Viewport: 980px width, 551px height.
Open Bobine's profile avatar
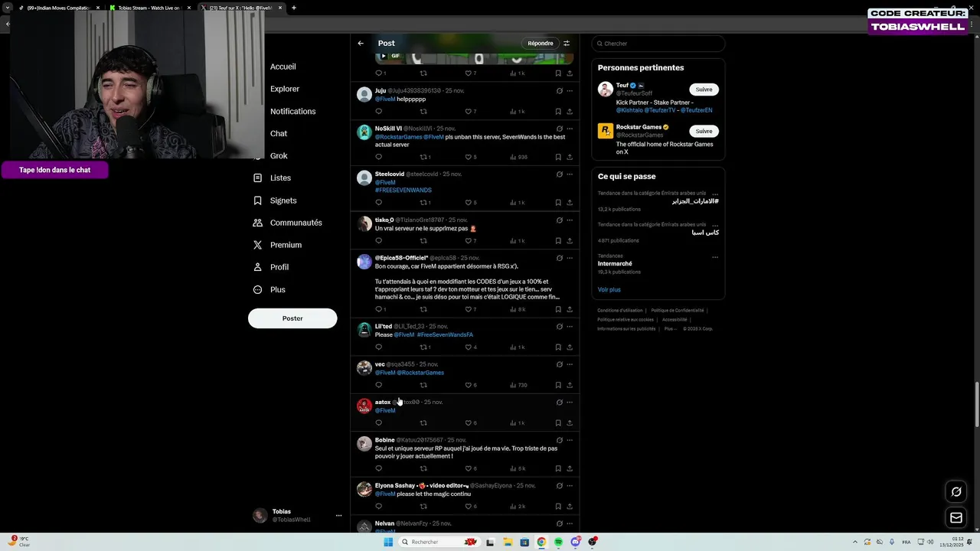click(x=364, y=444)
